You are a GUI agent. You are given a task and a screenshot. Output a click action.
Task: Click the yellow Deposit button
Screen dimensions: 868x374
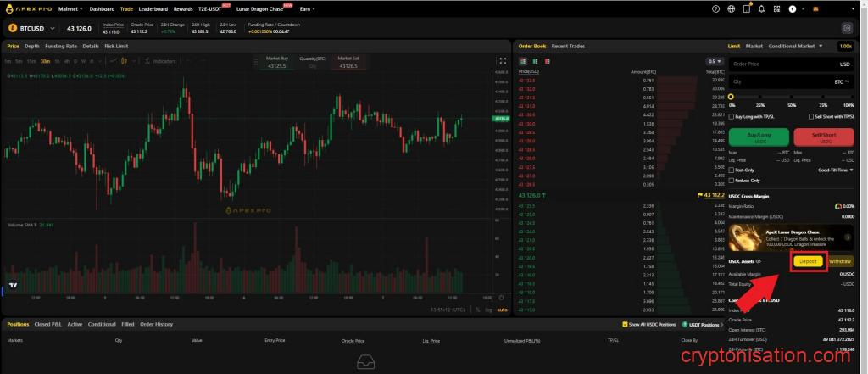(808, 261)
